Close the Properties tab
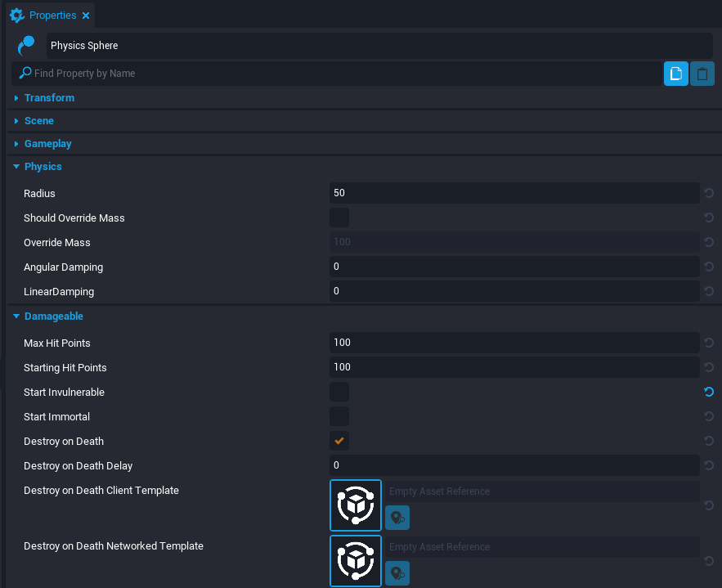The image size is (722, 588). click(86, 16)
